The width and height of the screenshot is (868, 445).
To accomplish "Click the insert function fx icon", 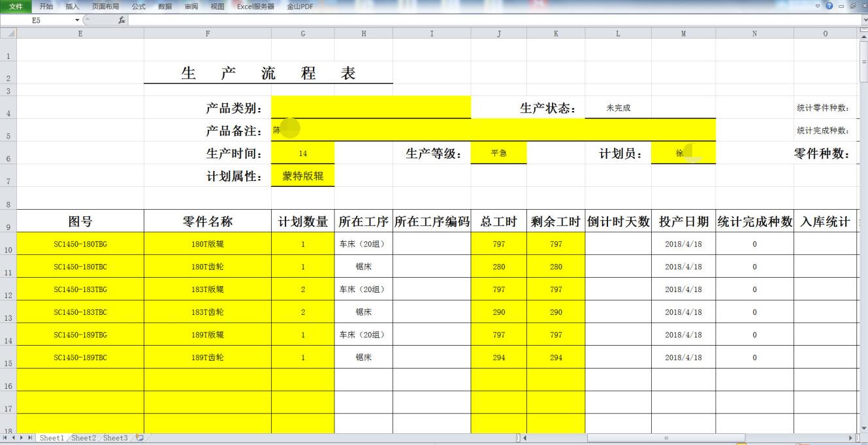I will click(x=121, y=20).
